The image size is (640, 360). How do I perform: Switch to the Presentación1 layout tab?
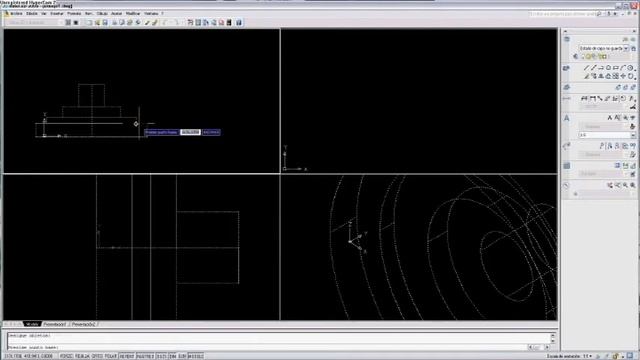coord(55,324)
